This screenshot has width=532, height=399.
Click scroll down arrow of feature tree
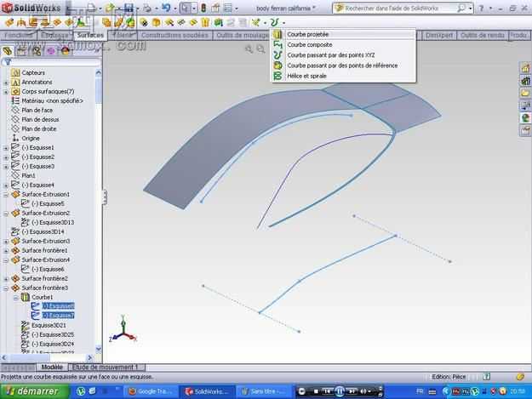(x=99, y=349)
